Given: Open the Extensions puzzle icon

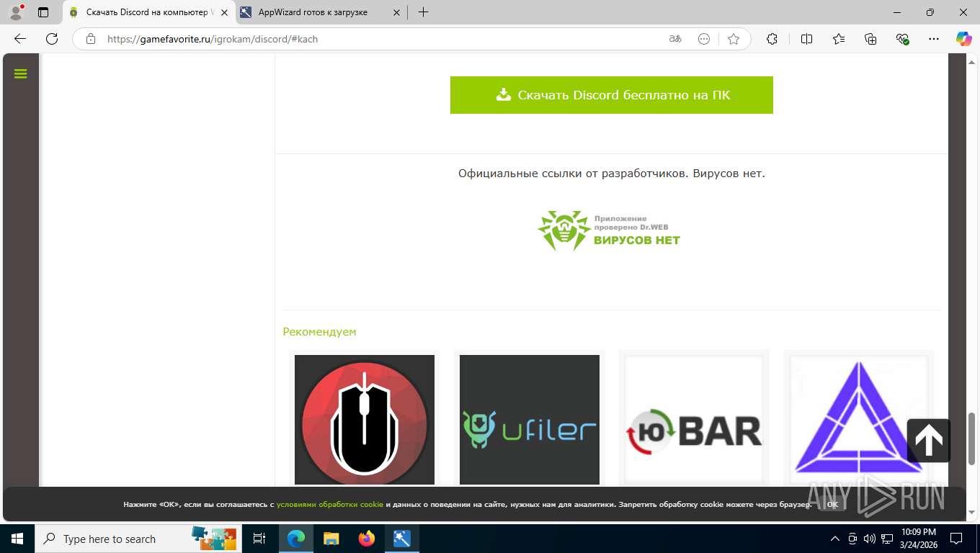Looking at the screenshot, I should tap(772, 39).
